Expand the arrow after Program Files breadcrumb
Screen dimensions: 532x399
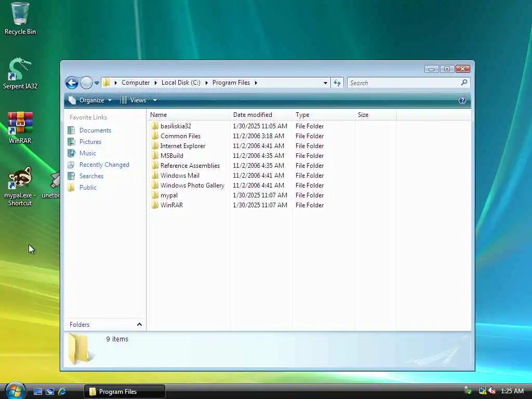[256, 83]
